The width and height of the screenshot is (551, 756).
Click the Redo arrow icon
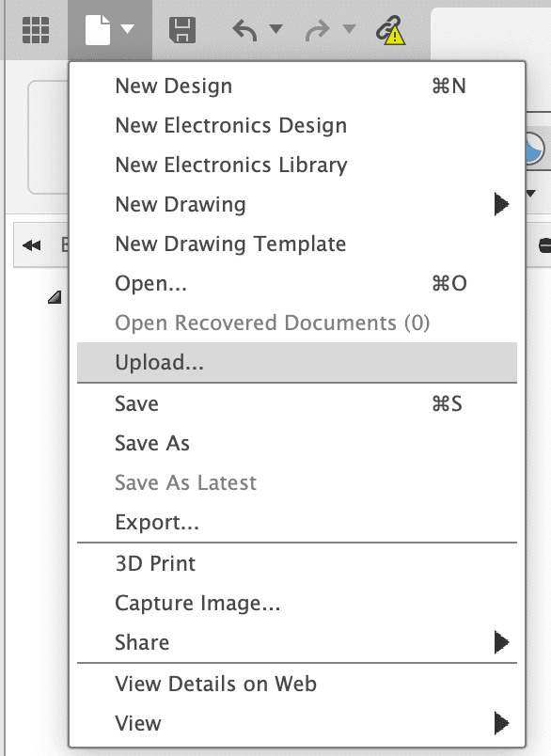pyautogui.click(x=317, y=31)
